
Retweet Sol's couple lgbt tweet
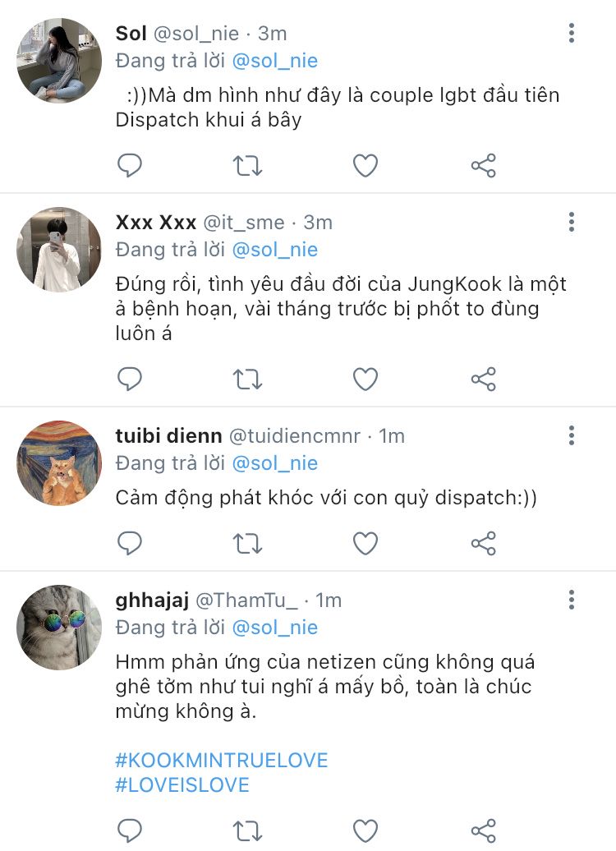247,166
